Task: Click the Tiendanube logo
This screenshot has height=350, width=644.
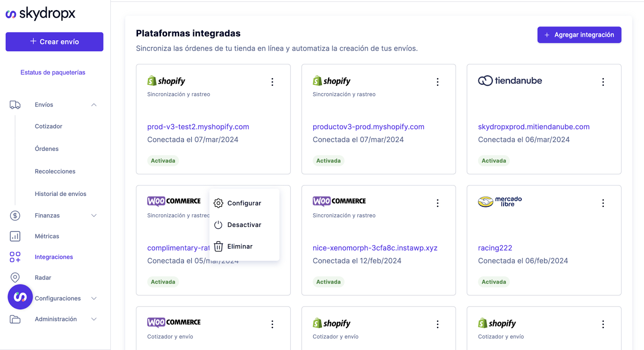Action: point(510,80)
